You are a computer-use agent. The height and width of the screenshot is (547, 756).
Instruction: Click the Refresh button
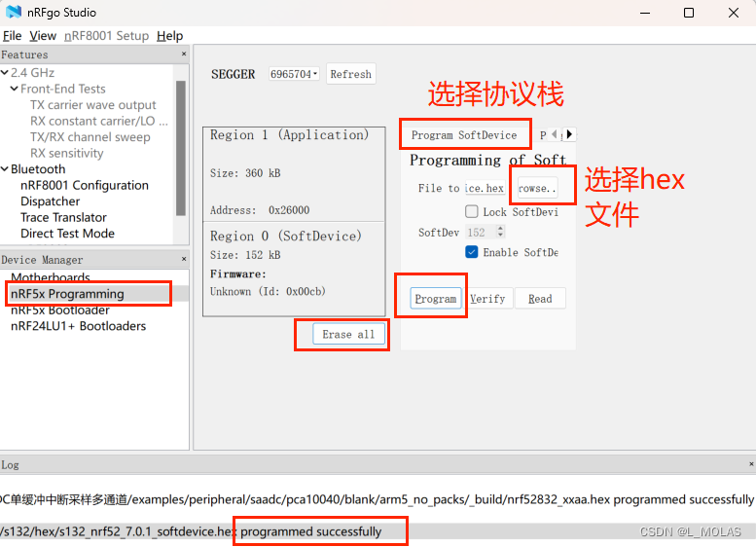(351, 74)
